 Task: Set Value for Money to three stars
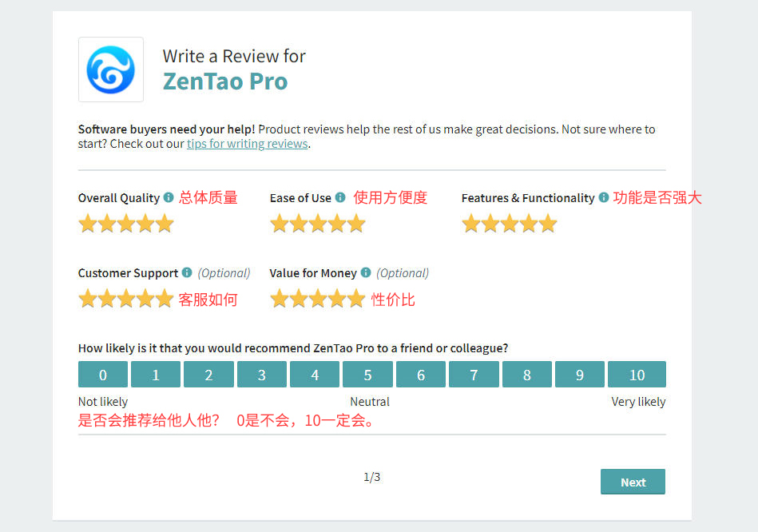pyautogui.click(x=318, y=299)
